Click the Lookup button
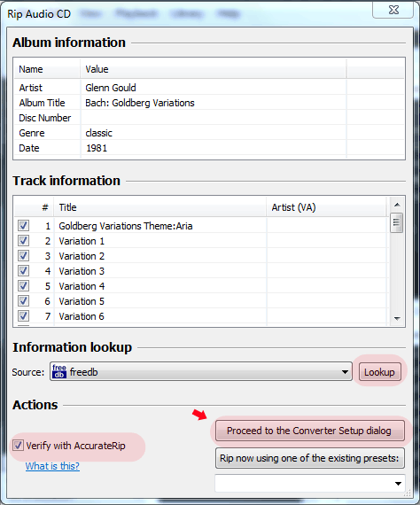Screen dimensions: 420x505 tap(380, 372)
